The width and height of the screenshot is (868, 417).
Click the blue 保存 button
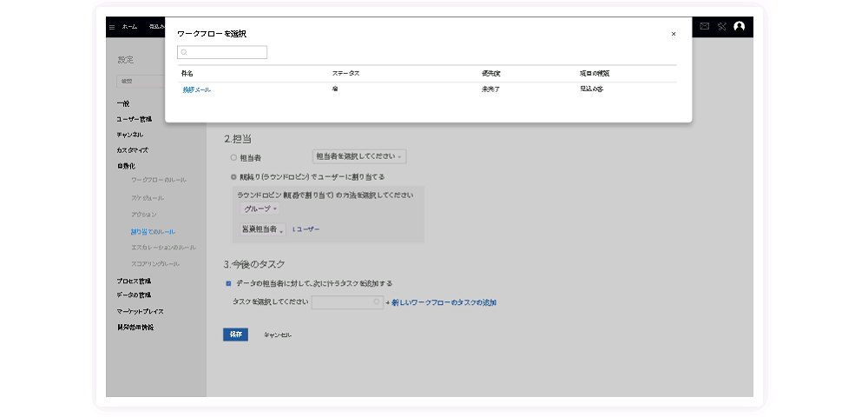click(x=236, y=334)
